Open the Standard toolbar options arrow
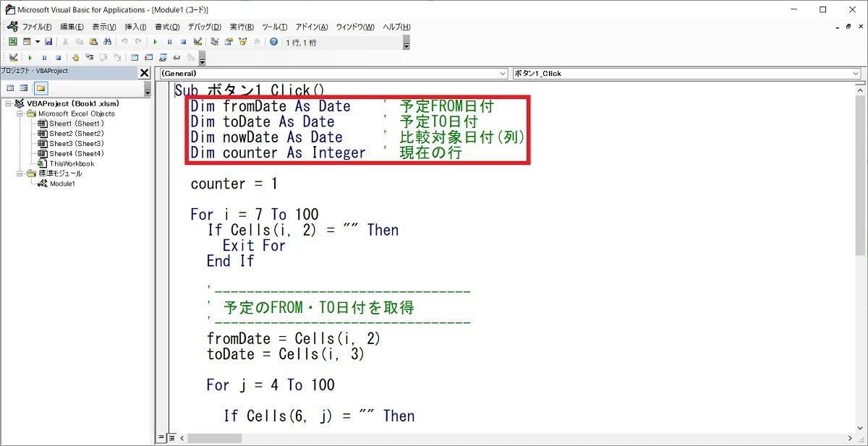 [x=406, y=43]
